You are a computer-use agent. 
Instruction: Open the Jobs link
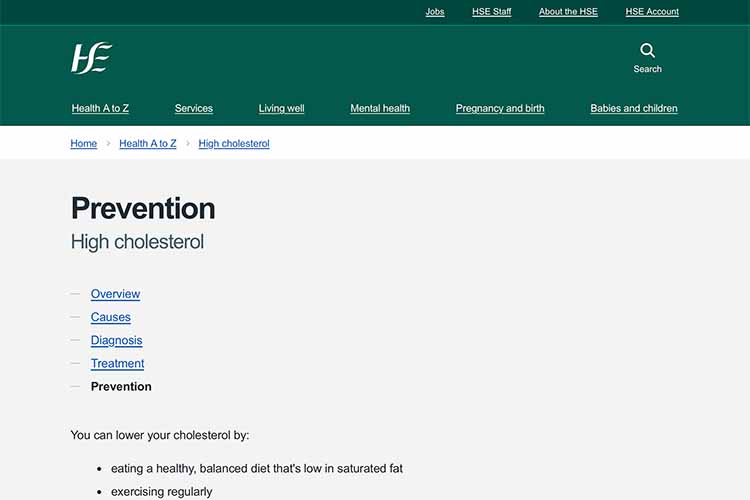435,11
